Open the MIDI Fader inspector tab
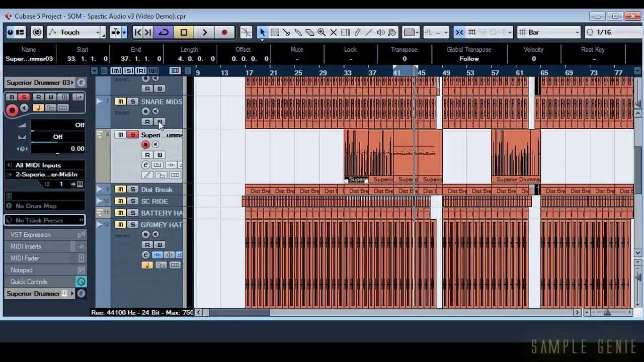This screenshot has height=362, width=644. [45, 258]
